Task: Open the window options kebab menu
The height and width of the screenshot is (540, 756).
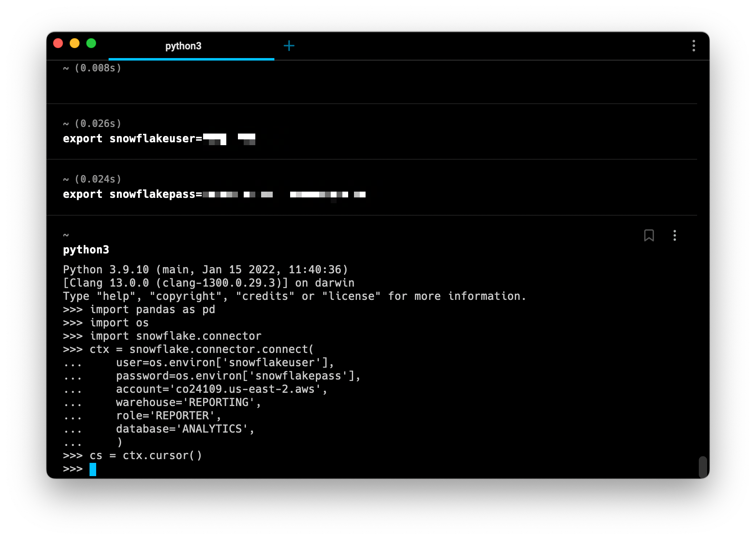Action: (693, 46)
